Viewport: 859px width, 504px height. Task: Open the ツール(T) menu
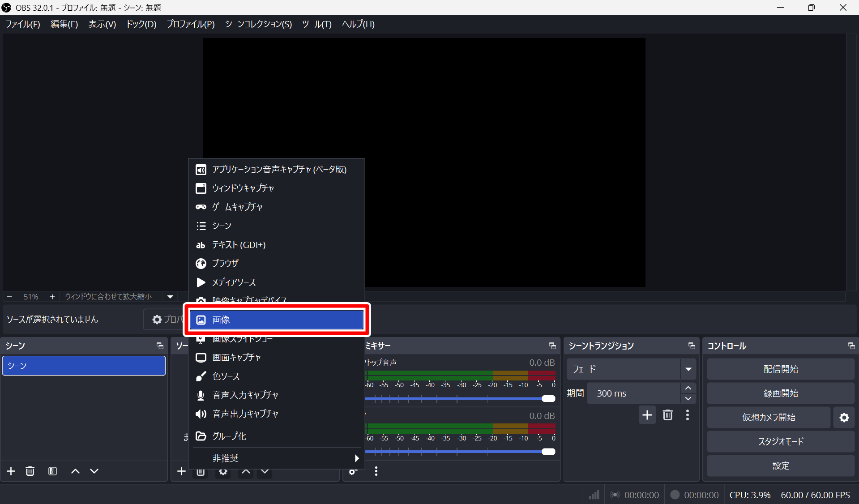click(316, 24)
